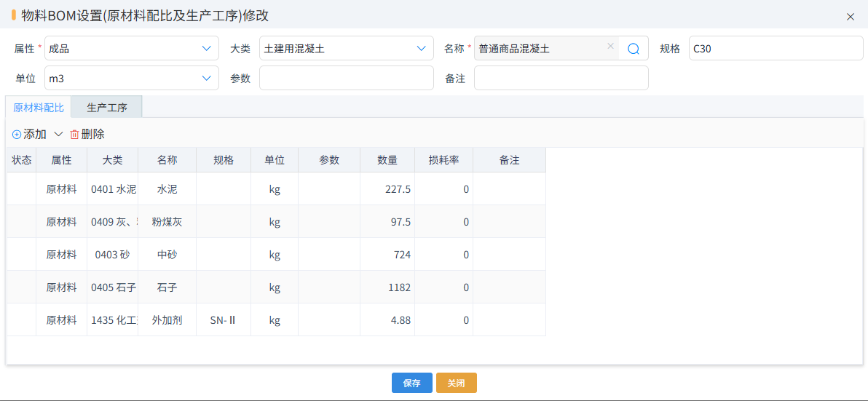Screen dimensions: 868x401
Task: Click the 属性 column header
Action: click(x=61, y=160)
